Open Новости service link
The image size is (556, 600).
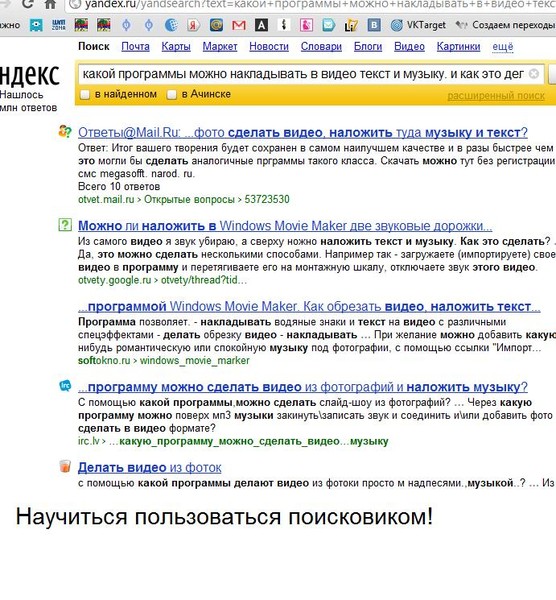(269, 47)
